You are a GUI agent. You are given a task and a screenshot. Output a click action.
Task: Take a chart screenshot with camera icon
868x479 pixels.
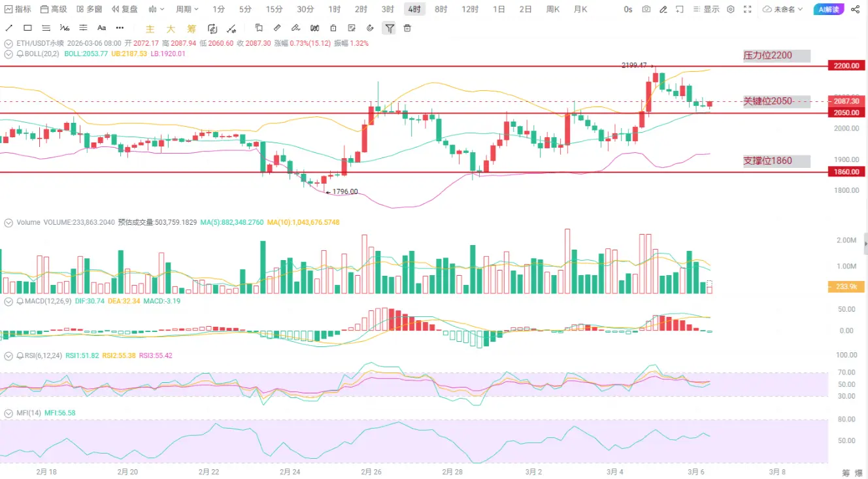coord(646,9)
